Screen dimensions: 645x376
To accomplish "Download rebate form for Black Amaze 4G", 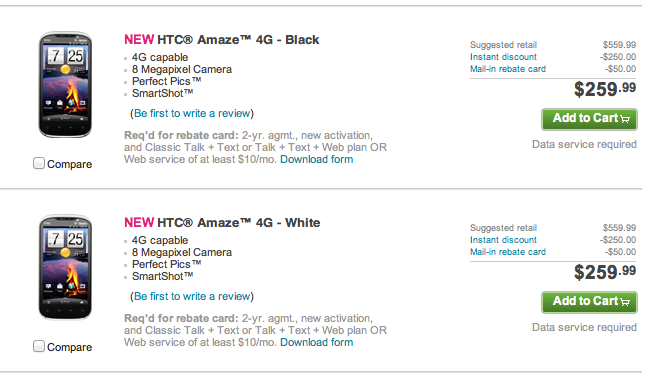I will click(316, 160).
